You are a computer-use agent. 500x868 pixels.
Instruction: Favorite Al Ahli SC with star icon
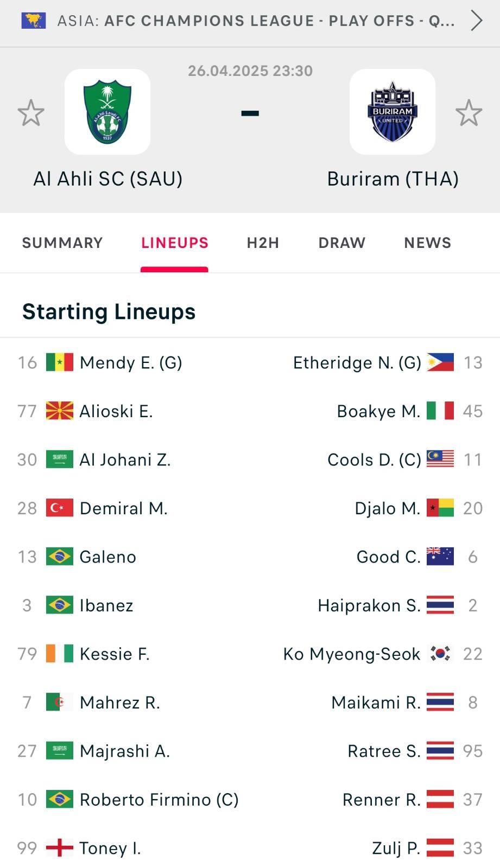(31, 113)
